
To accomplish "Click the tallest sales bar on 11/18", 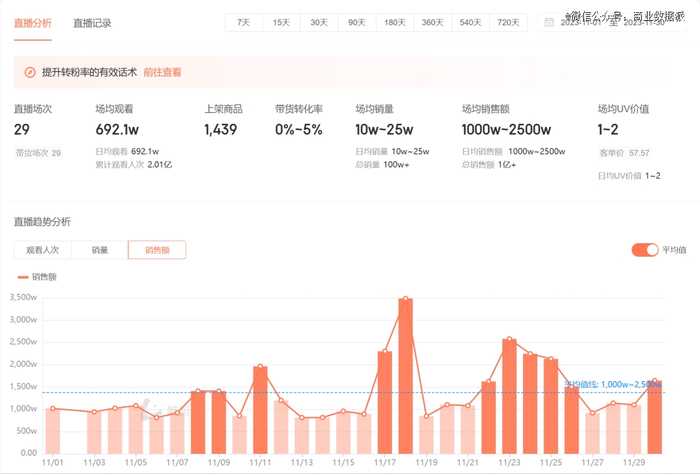I will [x=405, y=376].
